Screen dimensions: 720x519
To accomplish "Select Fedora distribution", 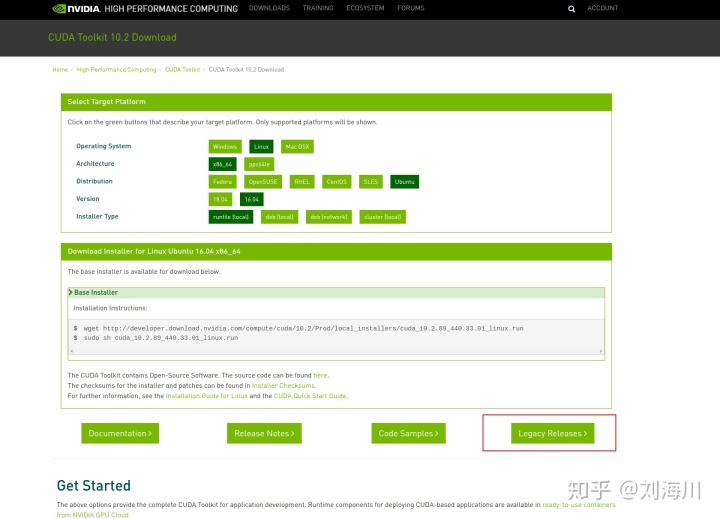I will (x=222, y=182).
